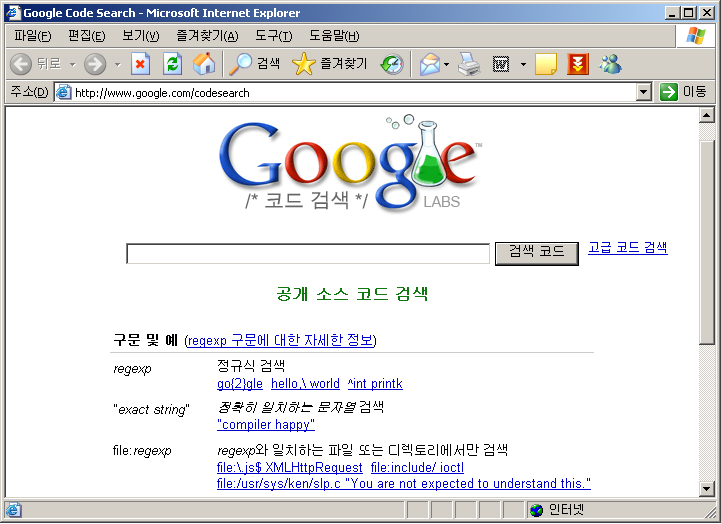This screenshot has width=721, height=524.
Task: Click the 이동 Go button
Action: 683,92
